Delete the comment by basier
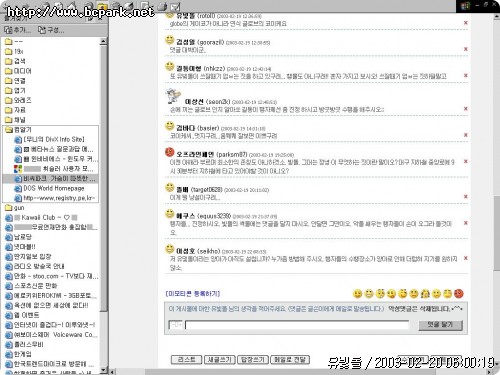 coord(466,135)
